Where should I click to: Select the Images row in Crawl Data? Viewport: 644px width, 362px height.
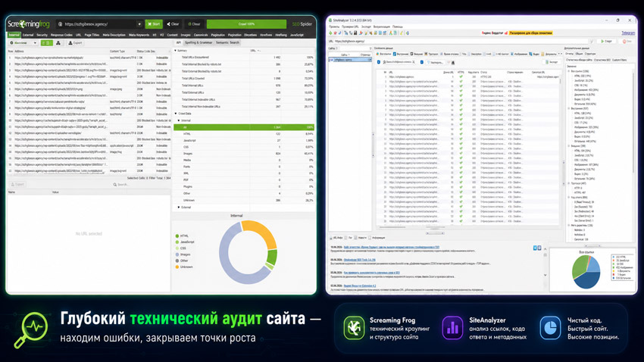coord(244,154)
